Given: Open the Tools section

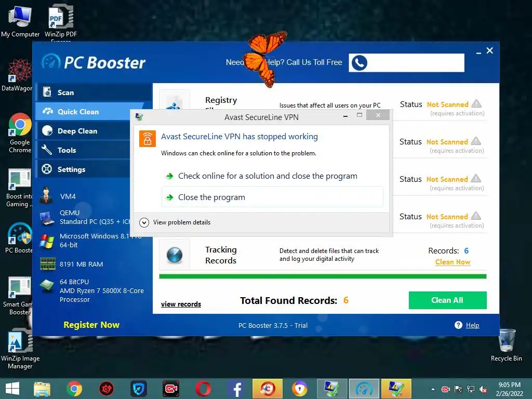Looking at the screenshot, I should pyautogui.click(x=84, y=150).
